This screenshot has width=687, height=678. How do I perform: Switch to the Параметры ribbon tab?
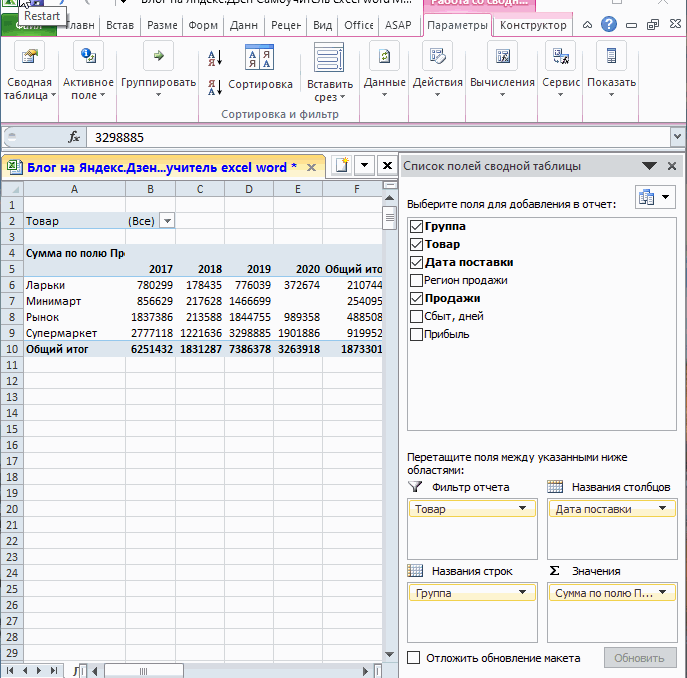(x=457, y=25)
